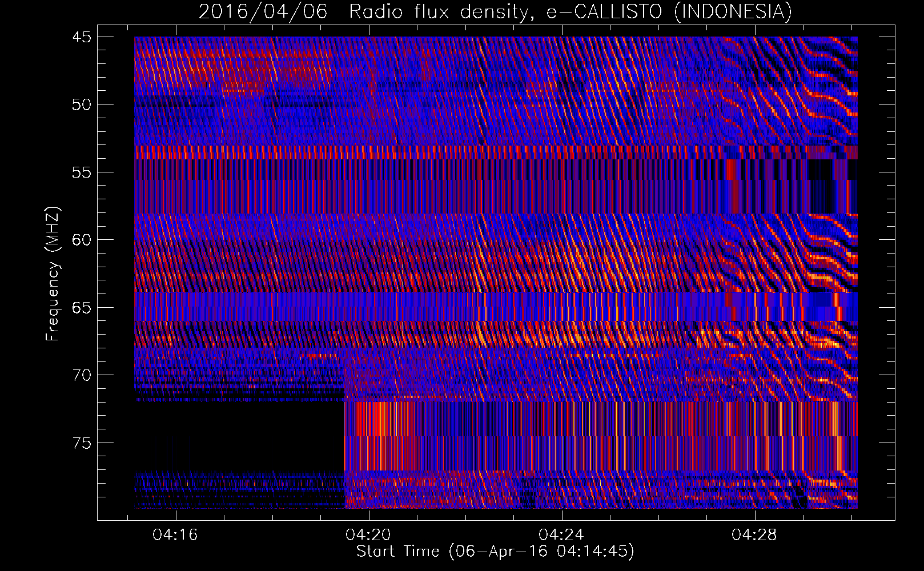
Task: Click the 50 frequency tick label
Action: point(82,104)
